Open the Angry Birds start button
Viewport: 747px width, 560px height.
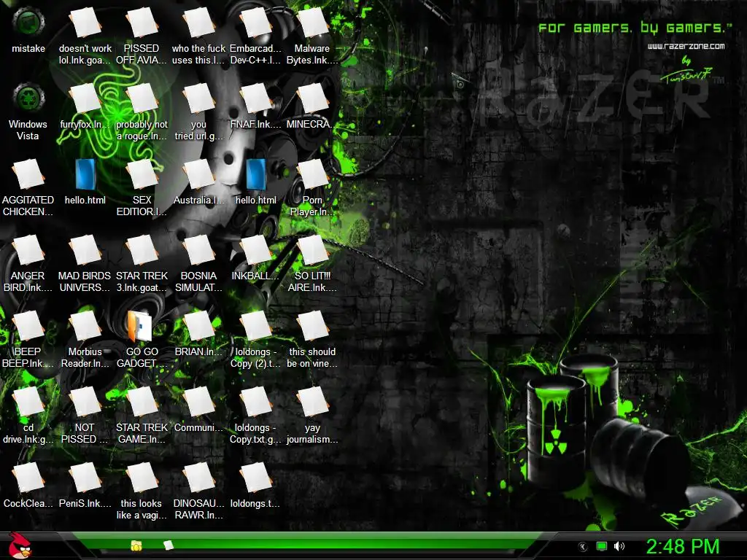20,545
